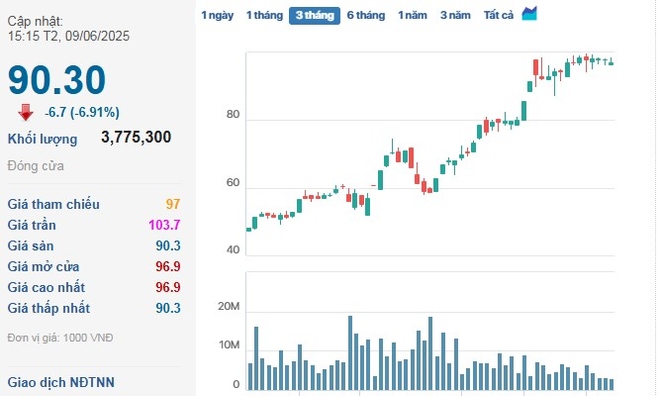Click the 'Giá trần' value 103.7
The height and width of the screenshot is (396, 660).
(164, 225)
